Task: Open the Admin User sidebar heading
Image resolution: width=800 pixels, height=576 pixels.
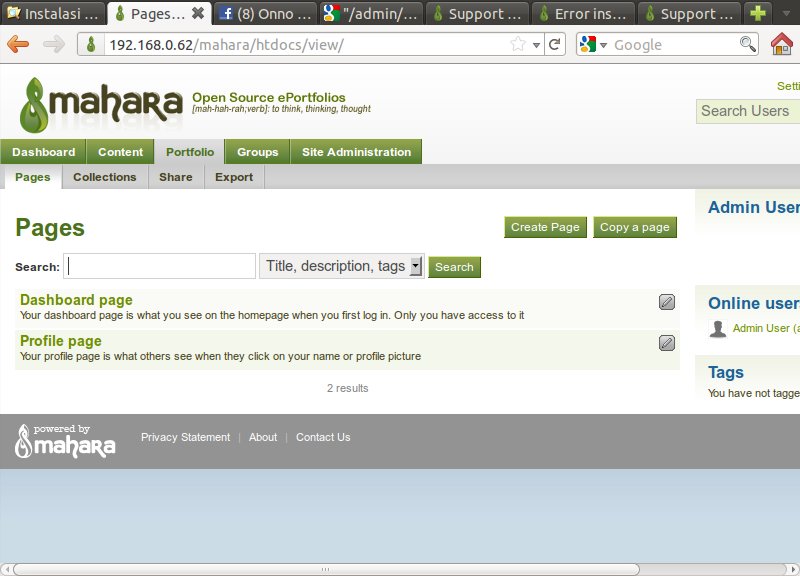Action: (x=754, y=207)
